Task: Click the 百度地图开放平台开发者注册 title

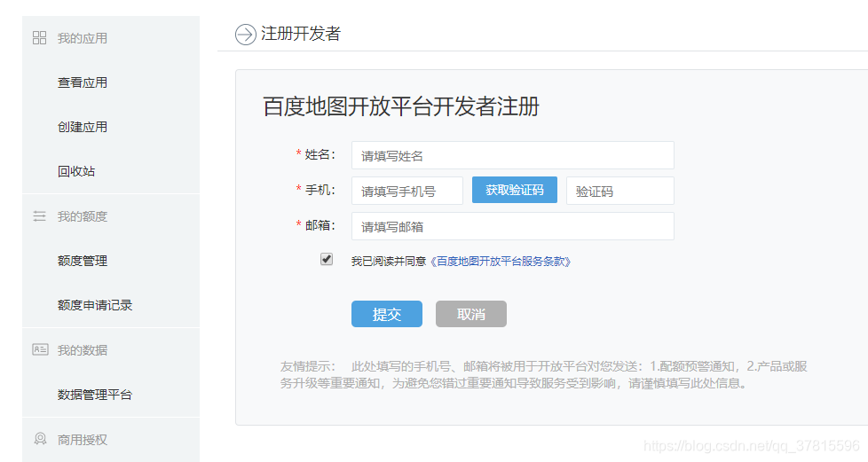Action: click(x=401, y=106)
